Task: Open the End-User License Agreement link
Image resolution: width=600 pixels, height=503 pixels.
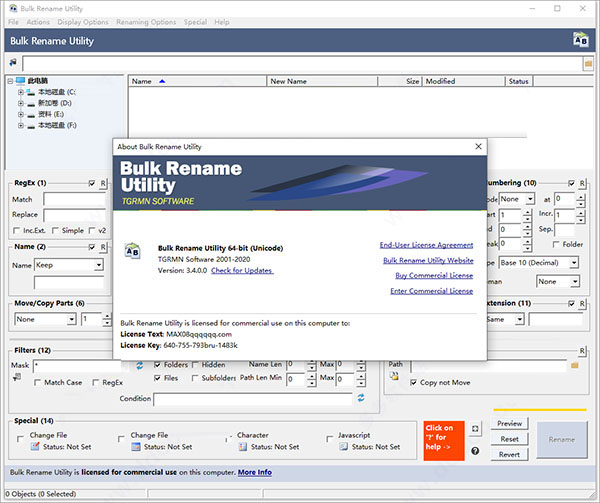Action: (426, 245)
